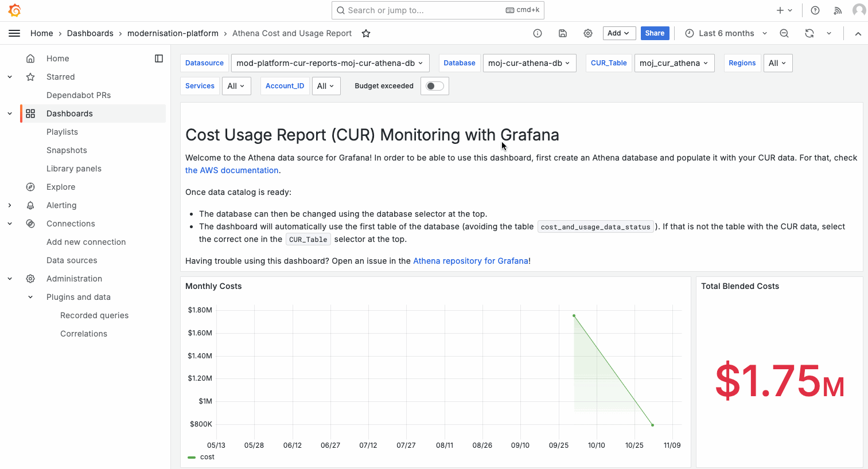Open the help question mark menu
The width and height of the screenshot is (868, 469).
tap(815, 10)
